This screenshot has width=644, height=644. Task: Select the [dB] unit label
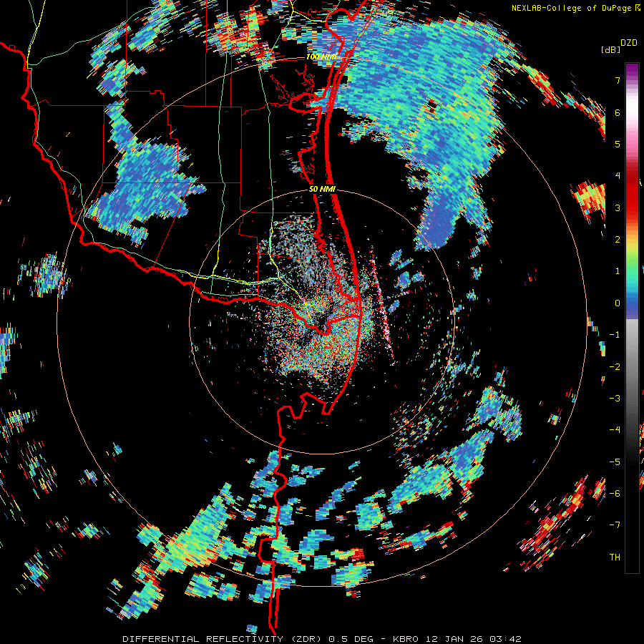pyautogui.click(x=610, y=49)
